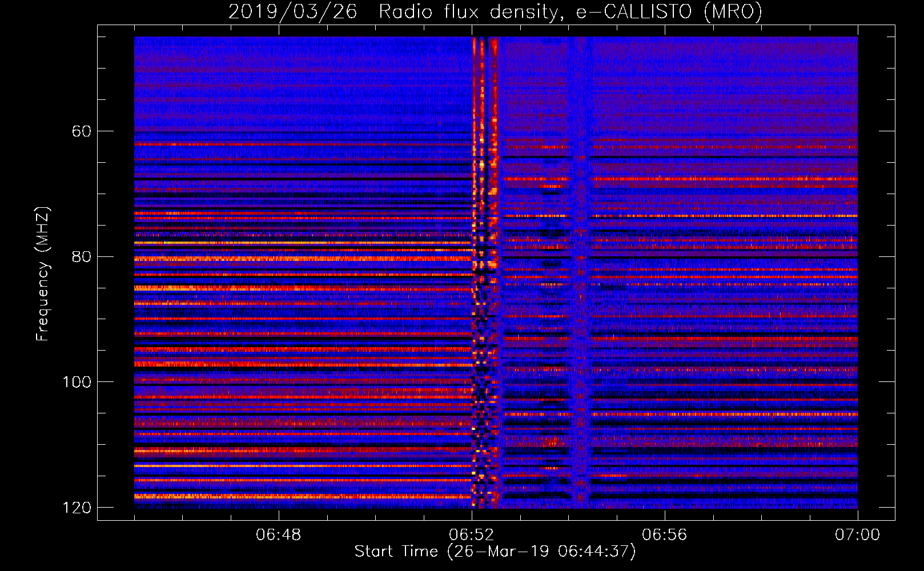924x571 pixels.
Task: Click the date '2019/03/26' in the title
Action: point(292,12)
